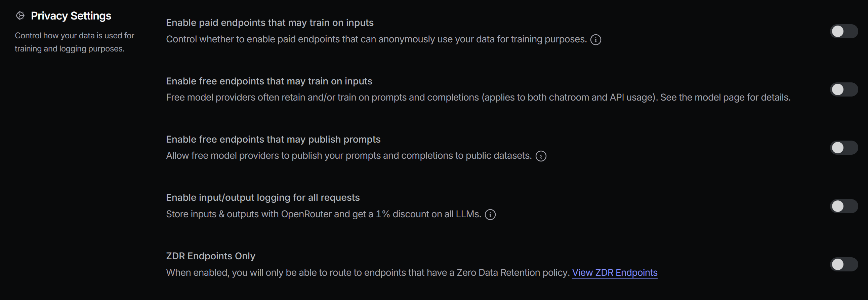Turn on free endpoints that may publish prompts
Image resolution: width=868 pixels, height=300 pixels.
click(x=843, y=148)
